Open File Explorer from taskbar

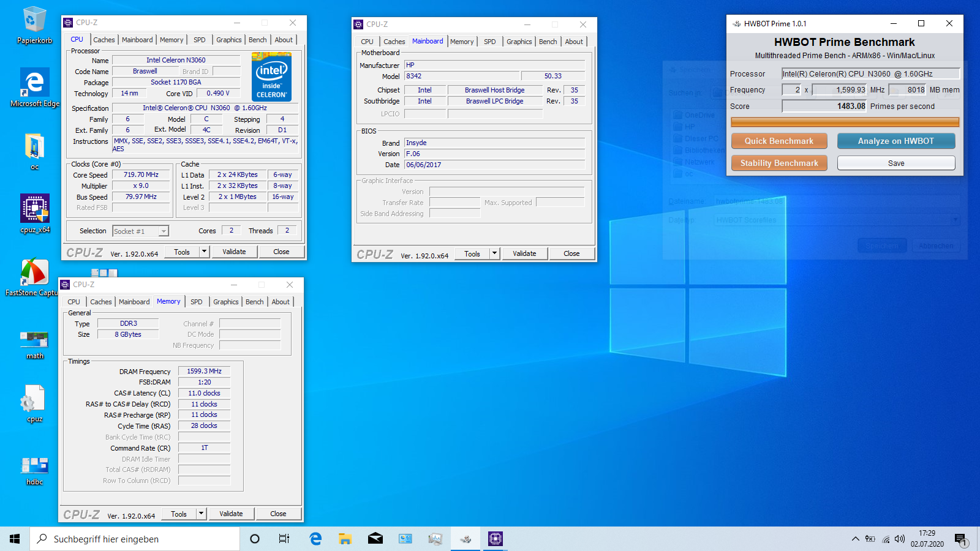[345, 539]
